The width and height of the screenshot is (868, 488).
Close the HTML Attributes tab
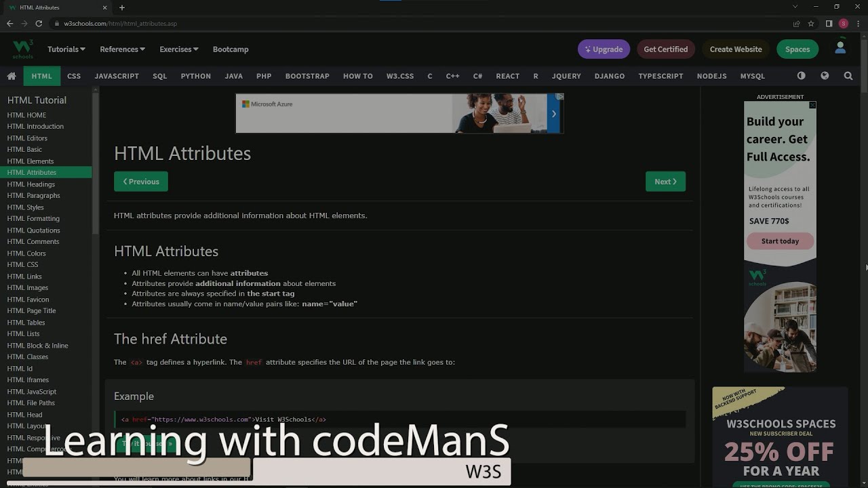(105, 7)
